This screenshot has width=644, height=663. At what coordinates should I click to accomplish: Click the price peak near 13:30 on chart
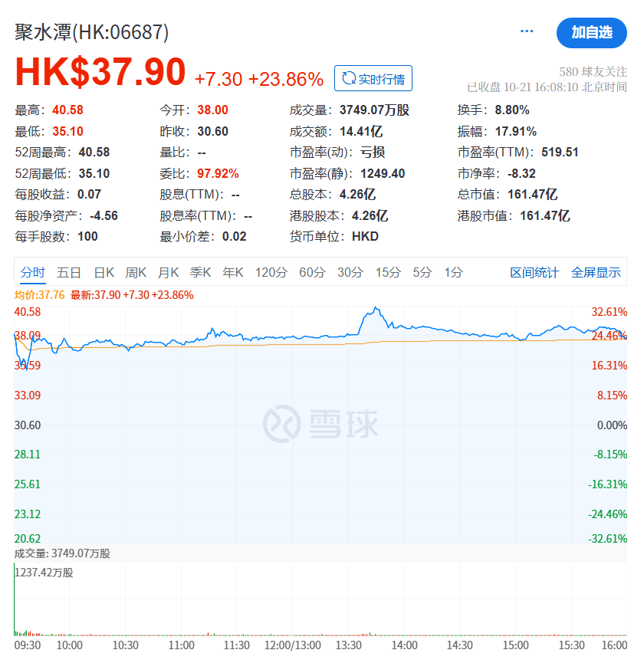(376, 308)
